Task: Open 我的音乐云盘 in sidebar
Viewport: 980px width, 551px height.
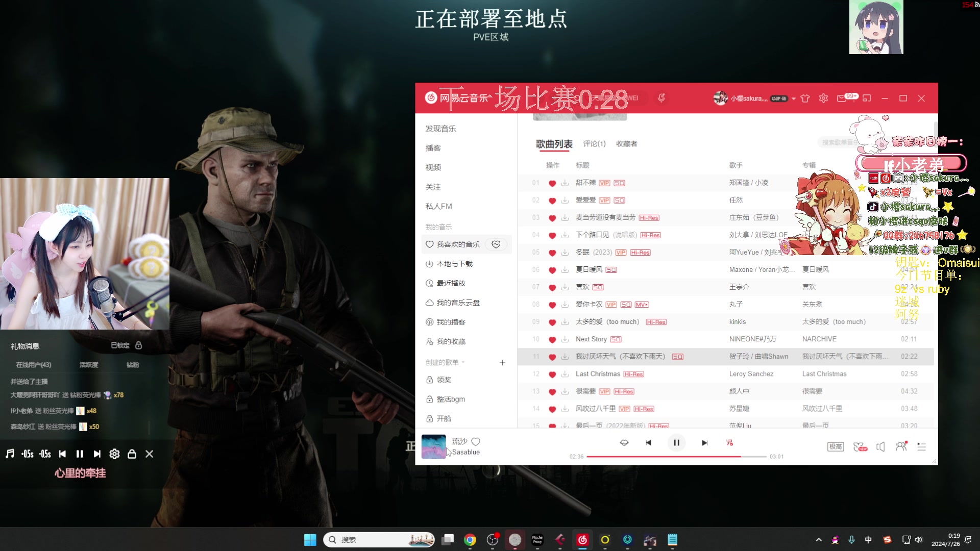Action: click(453, 303)
